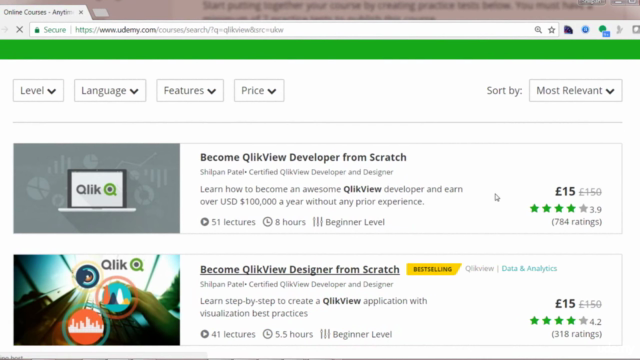Click level bars icon on Designer course
640x360 pixels.
click(325, 334)
